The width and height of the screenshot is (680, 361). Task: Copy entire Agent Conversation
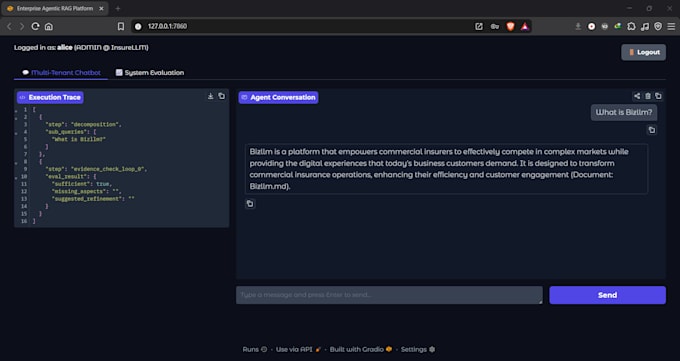tap(658, 96)
